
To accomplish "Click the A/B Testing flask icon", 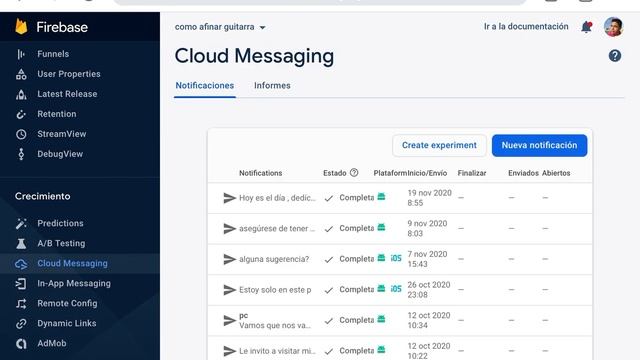I will click(21, 243).
